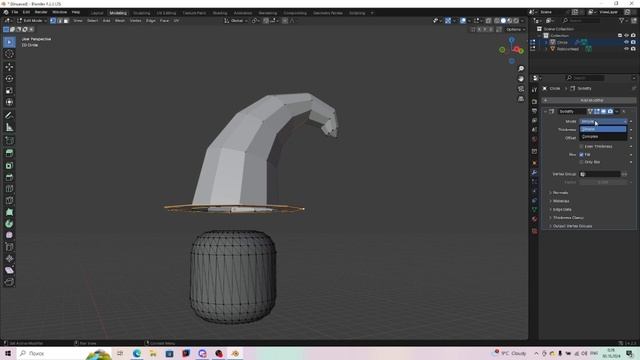Remove the Solidify modifier with X
640x360 pixels.
[x=624, y=111]
